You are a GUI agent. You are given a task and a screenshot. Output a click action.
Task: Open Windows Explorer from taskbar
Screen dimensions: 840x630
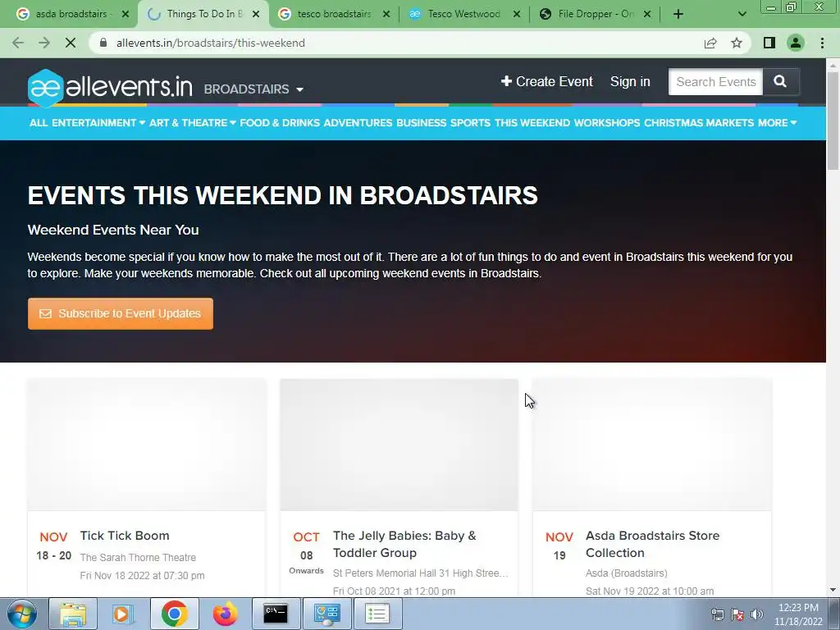[x=73, y=614]
